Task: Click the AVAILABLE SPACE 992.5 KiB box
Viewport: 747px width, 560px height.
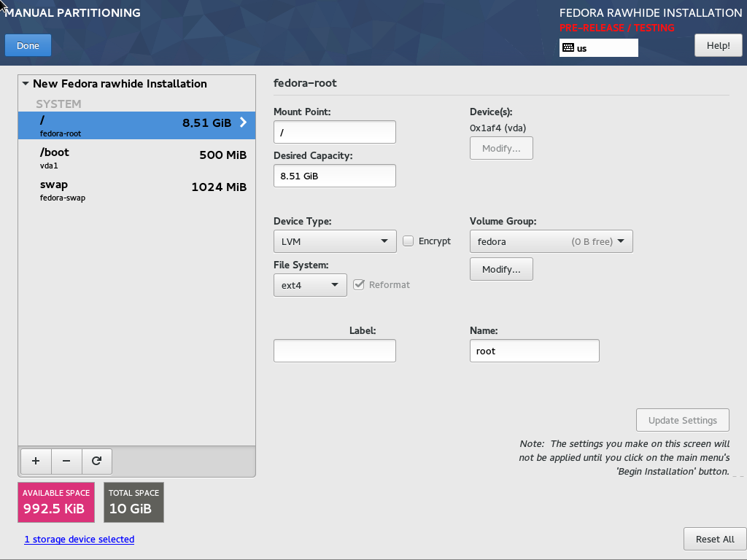Action: coord(56,502)
